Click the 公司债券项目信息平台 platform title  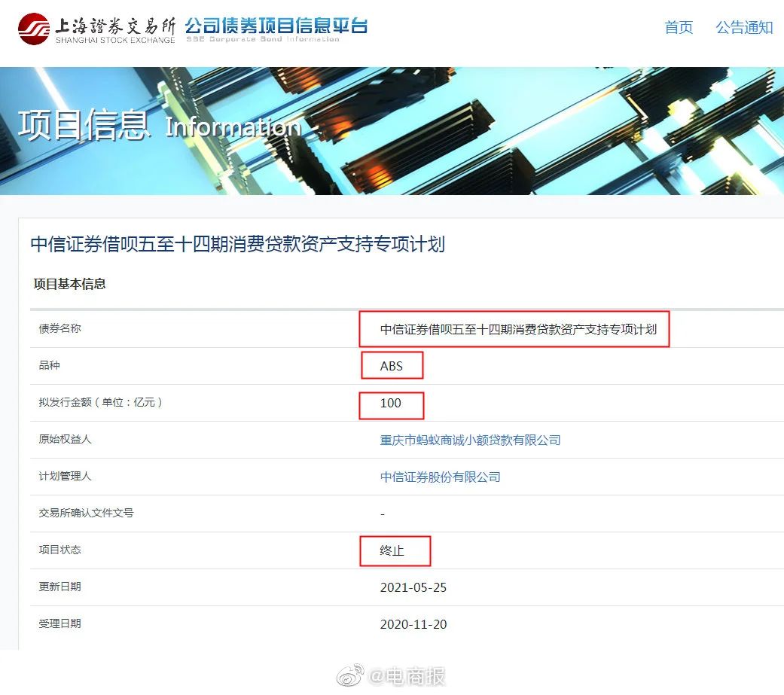pos(276,26)
